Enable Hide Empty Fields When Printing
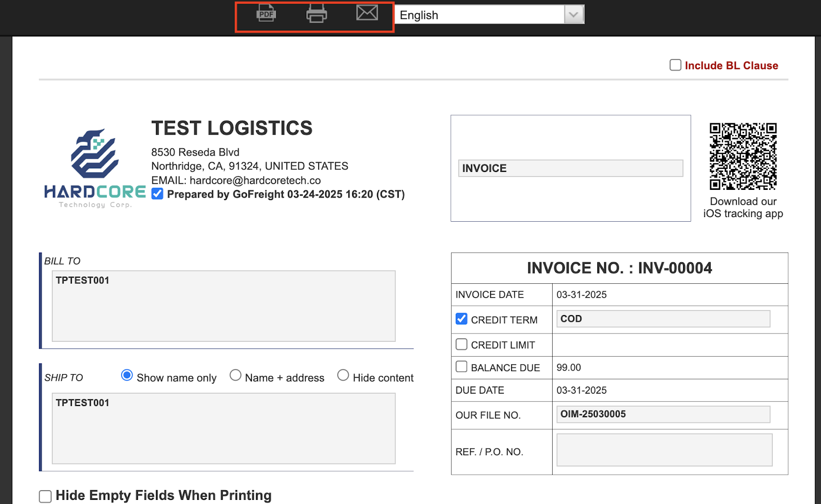 pos(45,496)
